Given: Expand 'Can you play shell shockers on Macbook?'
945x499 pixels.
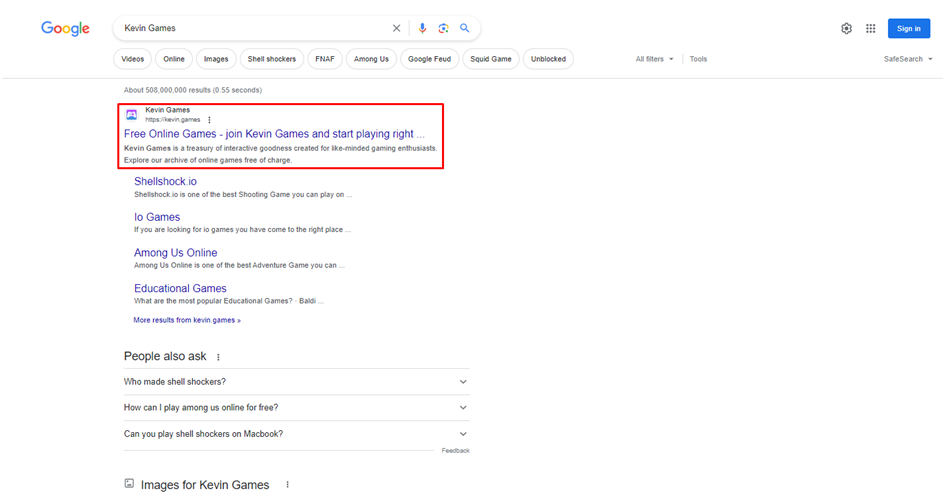Looking at the screenshot, I should (297, 434).
